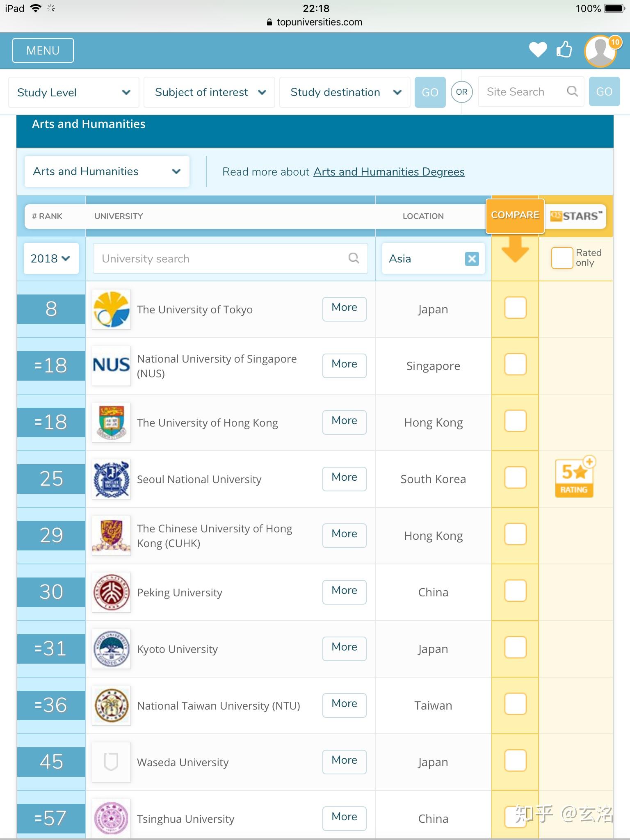Check compare box for CUHK
The height and width of the screenshot is (840, 630).
[515, 534]
